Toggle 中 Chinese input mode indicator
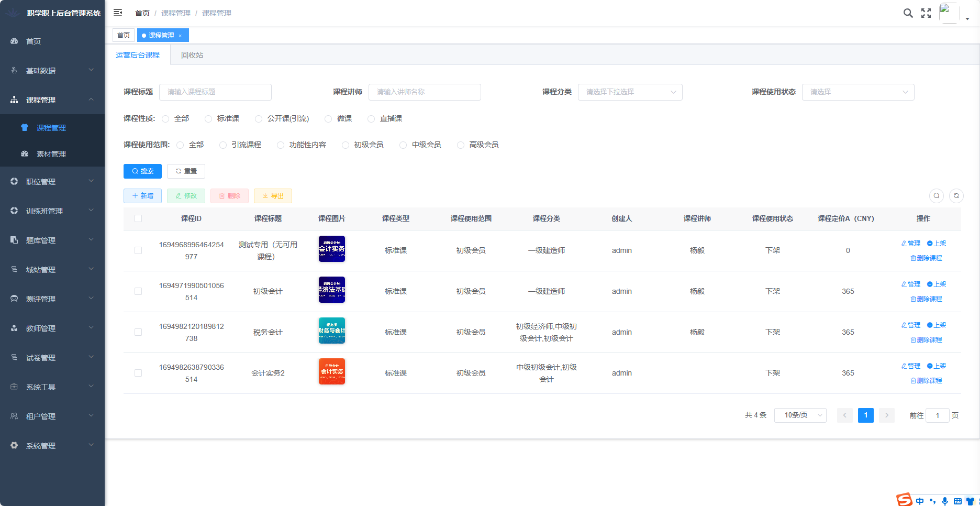 [920, 501]
